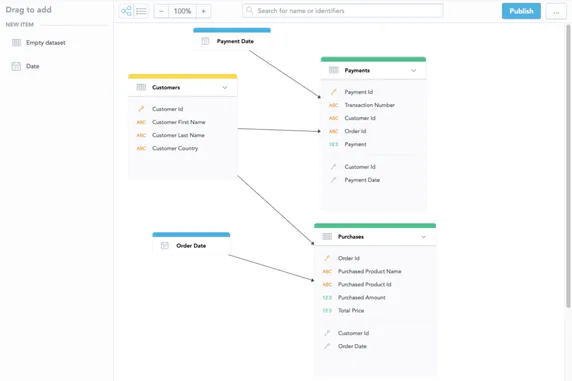Expand the Payments dataset chevron
The width and height of the screenshot is (572, 381).
click(413, 70)
